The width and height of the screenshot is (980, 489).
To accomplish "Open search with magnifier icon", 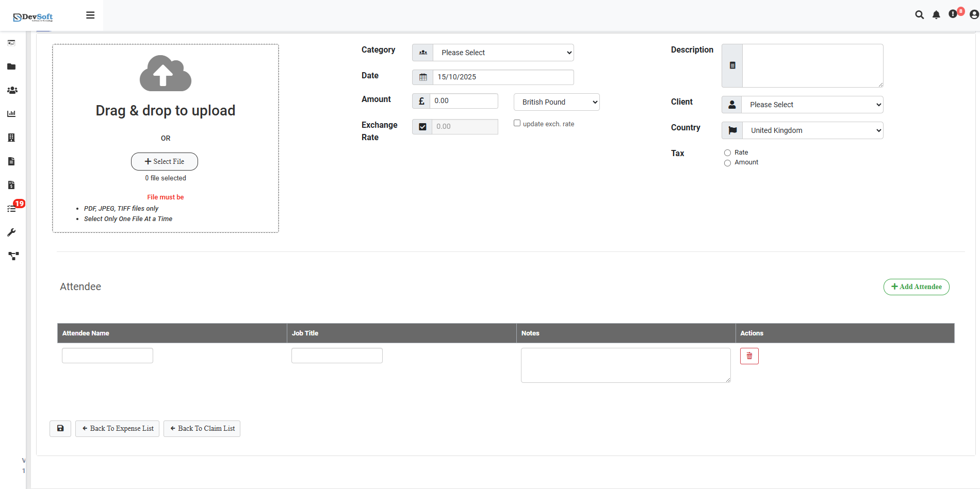I will pos(919,15).
